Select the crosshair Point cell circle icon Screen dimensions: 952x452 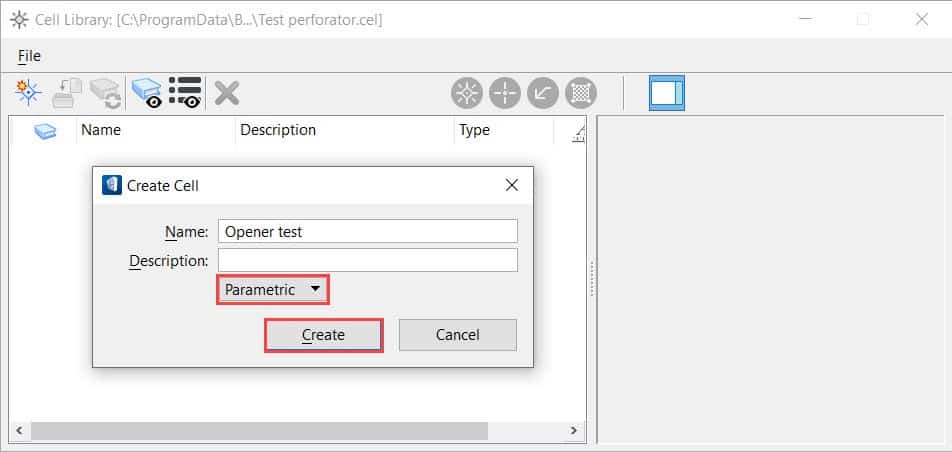[x=505, y=93]
